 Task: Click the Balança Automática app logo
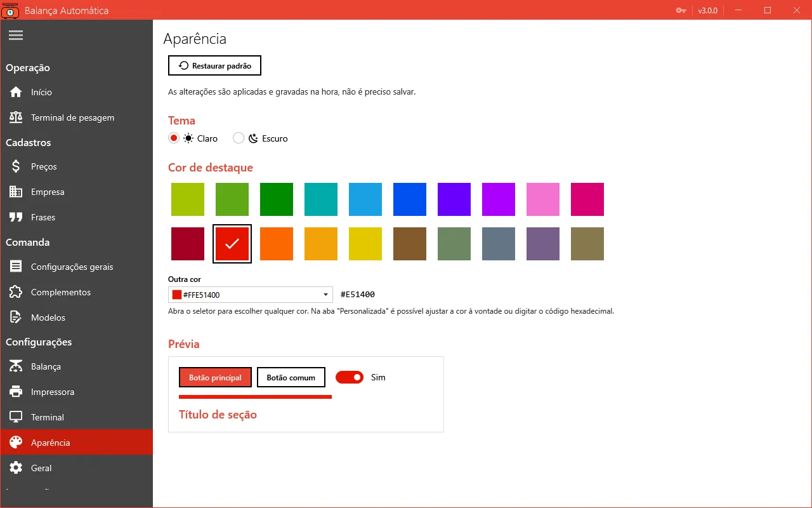10,10
